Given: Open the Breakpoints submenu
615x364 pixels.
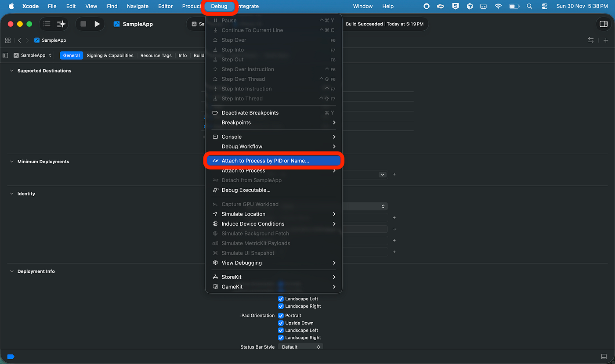Looking at the screenshot, I should tap(274, 123).
